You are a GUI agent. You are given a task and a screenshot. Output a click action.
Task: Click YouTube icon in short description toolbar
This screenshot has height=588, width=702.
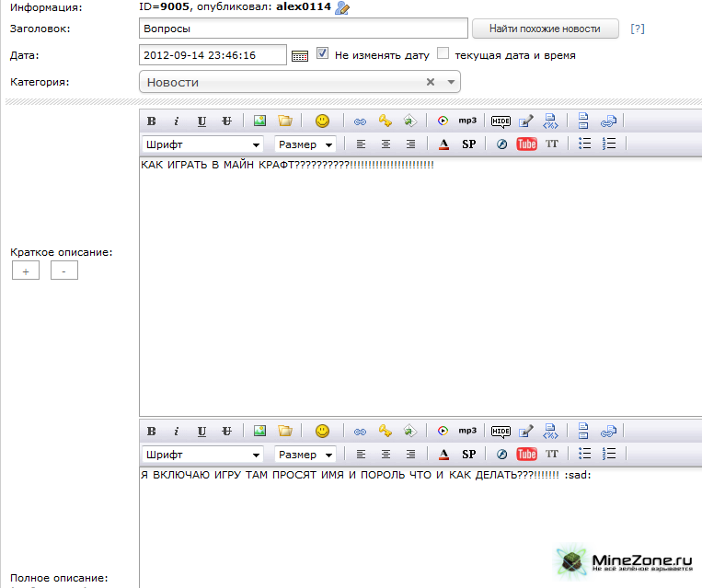(526, 144)
